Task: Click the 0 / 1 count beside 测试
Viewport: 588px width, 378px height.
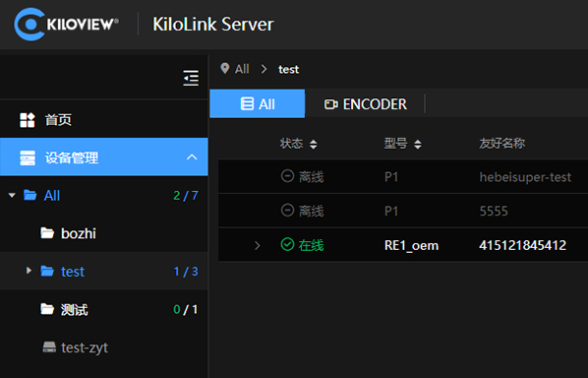Action: (185, 309)
